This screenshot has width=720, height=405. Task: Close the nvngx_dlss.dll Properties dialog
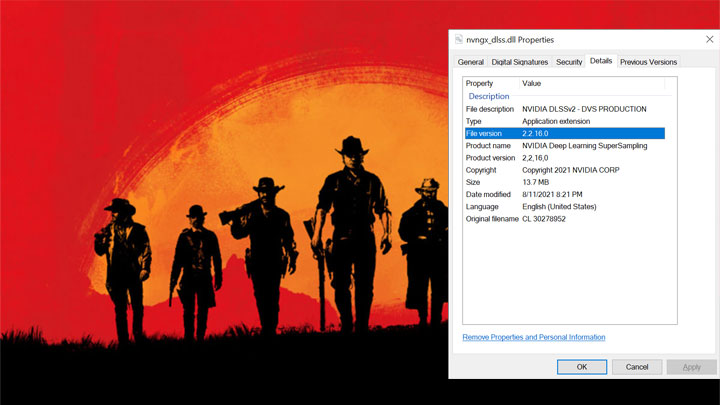(709, 39)
